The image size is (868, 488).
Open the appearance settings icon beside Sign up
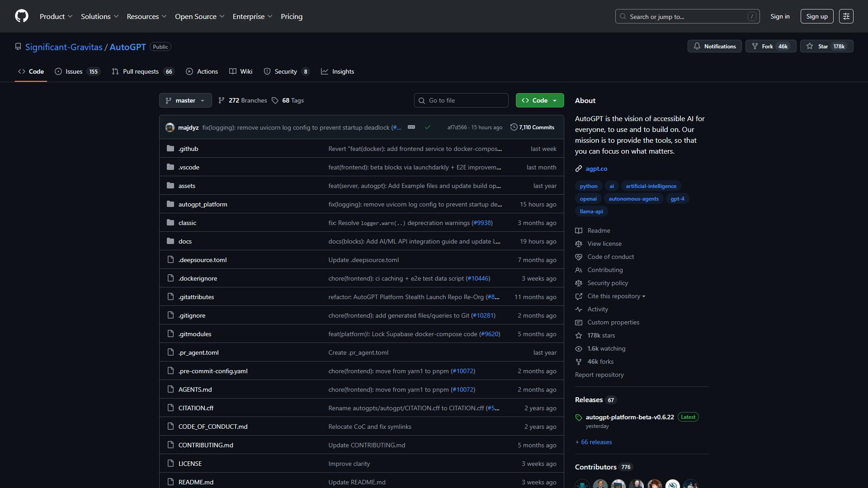coord(846,16)
